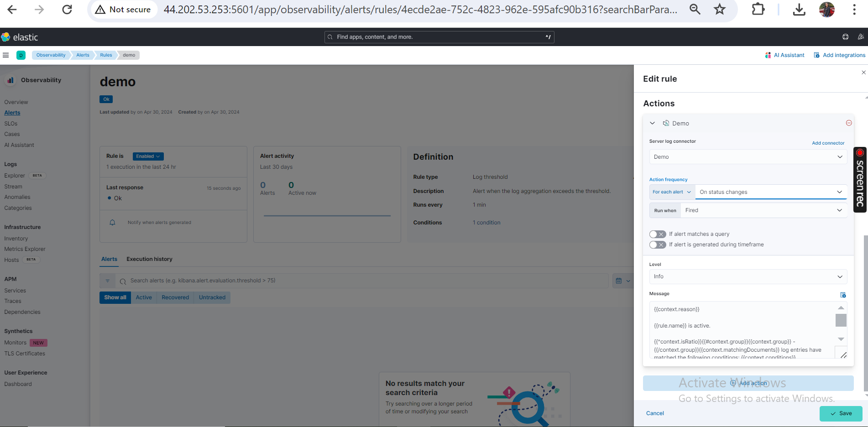Bookmark this page with the star icon
The height and width of the screenshot is (427, 868).
720,10
